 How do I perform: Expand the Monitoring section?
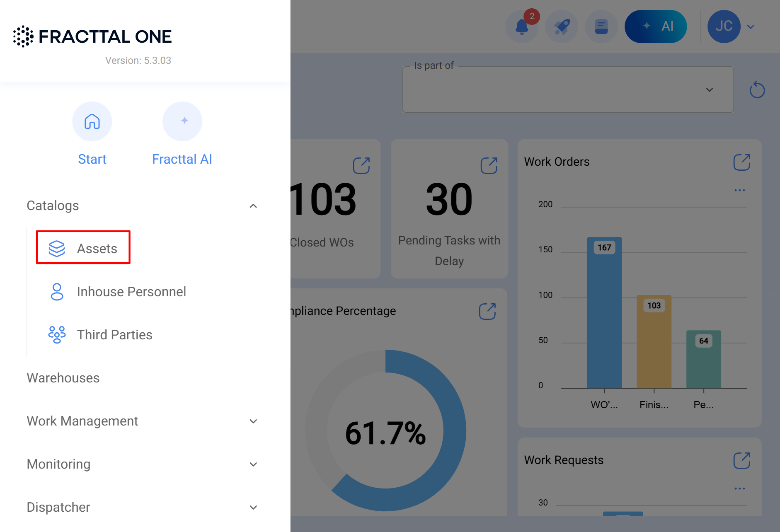(253, 464)
